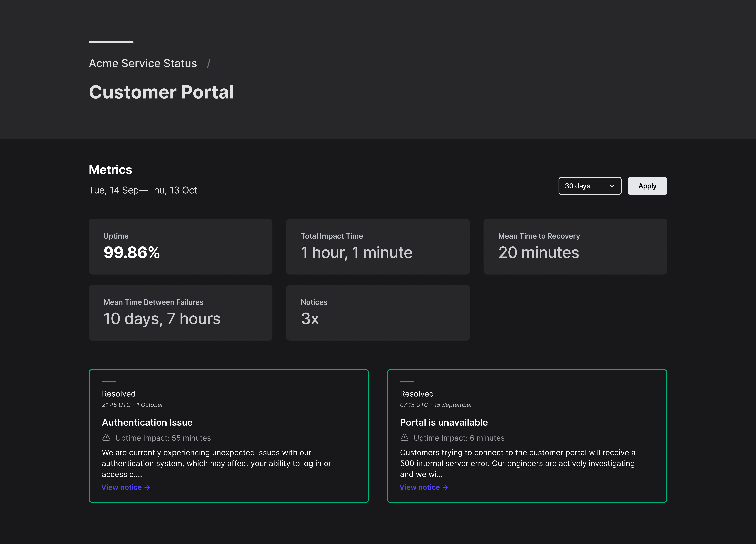Click the Mean Time to Recovery card
The height and width of the screenshot is (544, 756).
pos(575,247)
